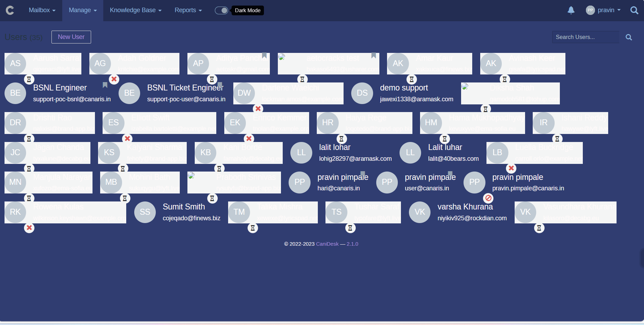Click the bookmark icon on aetocracks test card

pos(373,56)
